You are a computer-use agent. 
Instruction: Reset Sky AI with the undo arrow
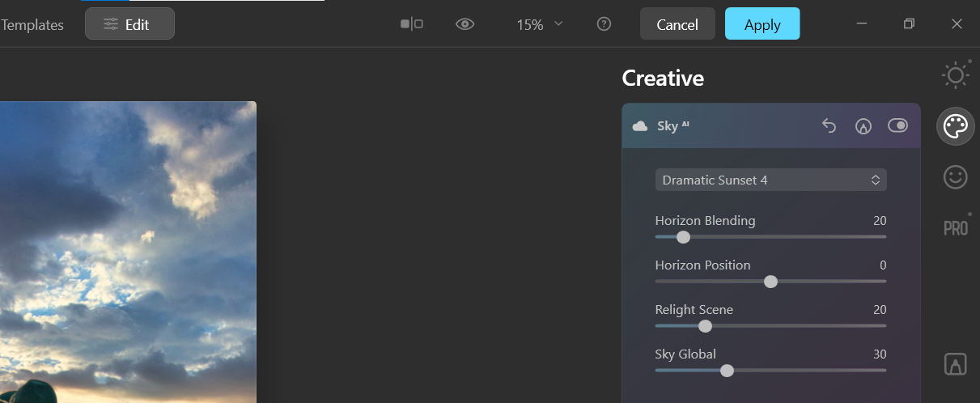click(829, 125)
